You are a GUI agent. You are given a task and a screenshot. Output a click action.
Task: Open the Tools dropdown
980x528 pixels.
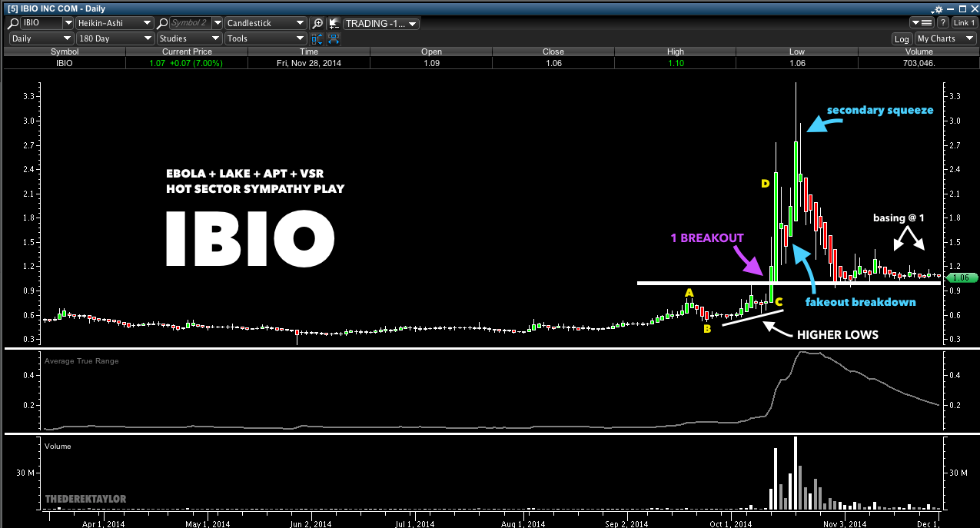pyautogui.click(x=267, y=38)
